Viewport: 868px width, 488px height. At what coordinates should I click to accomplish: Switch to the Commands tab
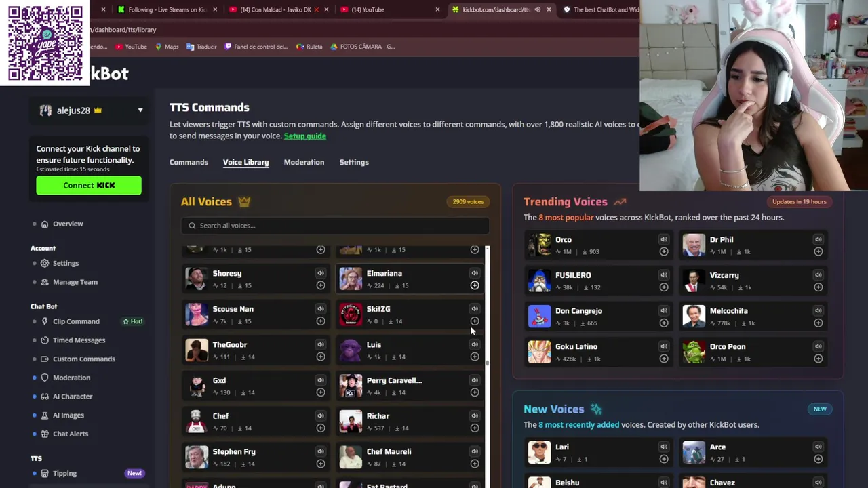point(189,162)
